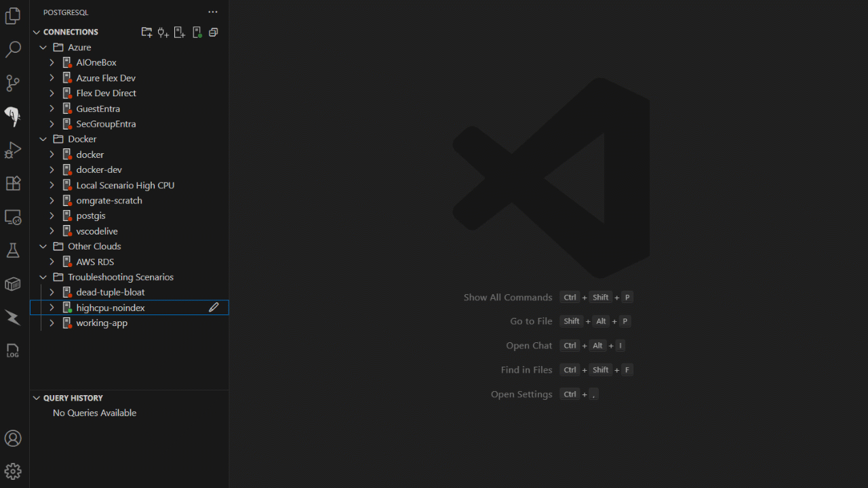Viewport: 868px width, 488px height.
Task: Select the Troubleshooting Scenarios group label
Action: pyautogui.click(x=121, y=277)
